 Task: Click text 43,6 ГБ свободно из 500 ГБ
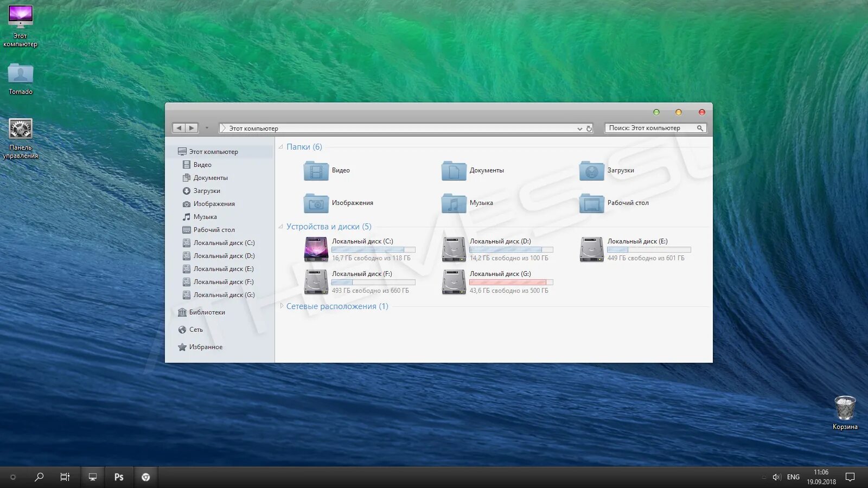(x=509, y=291)
